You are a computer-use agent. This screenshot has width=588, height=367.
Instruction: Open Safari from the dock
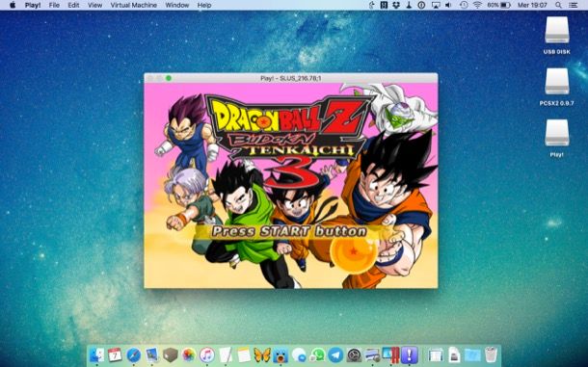point(133,354)
